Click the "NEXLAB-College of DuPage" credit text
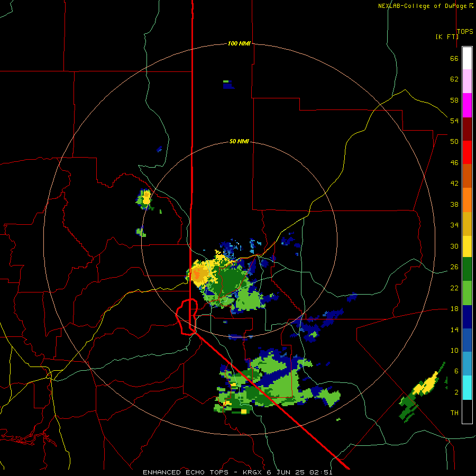 click(x=423, y=6)
